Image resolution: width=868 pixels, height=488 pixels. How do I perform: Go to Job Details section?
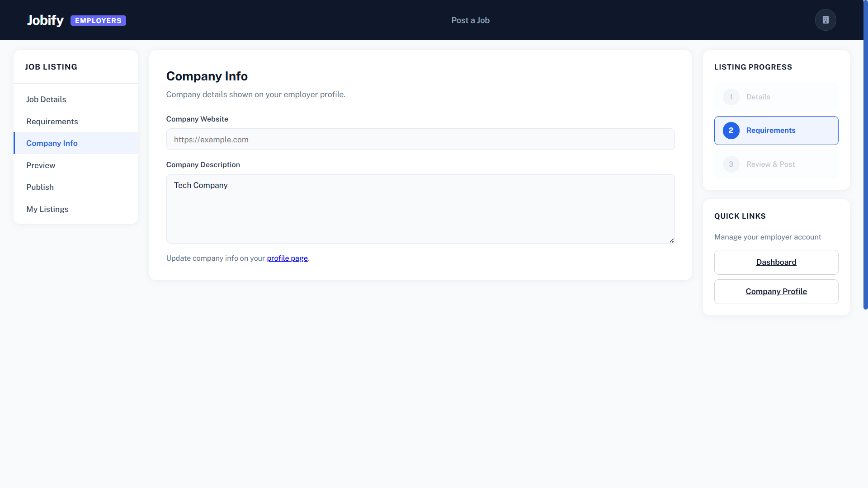pos(76,99)
